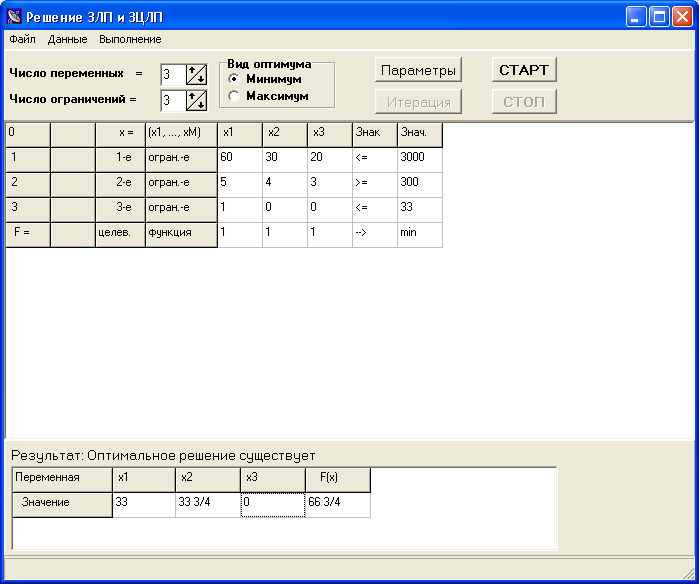Click the Знач. column header

click(420, 135)
